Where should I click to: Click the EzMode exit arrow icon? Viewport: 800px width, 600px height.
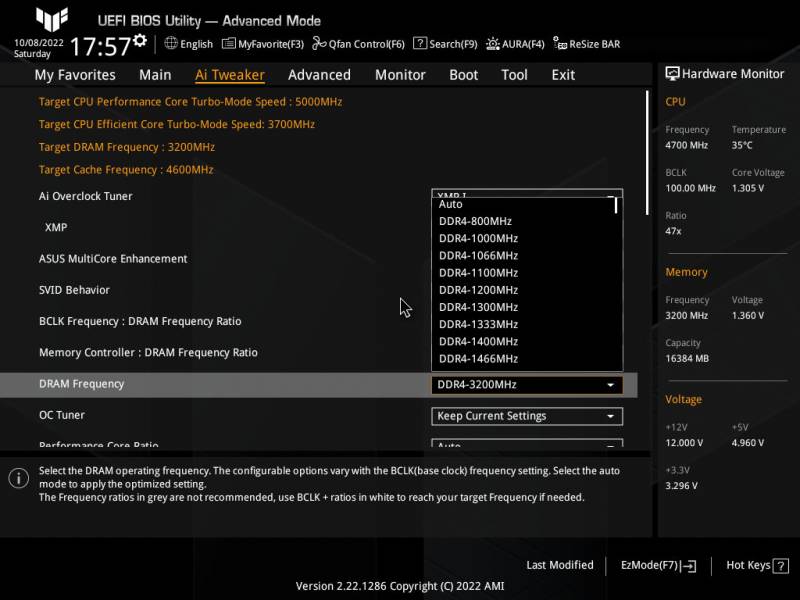(688, 565)
